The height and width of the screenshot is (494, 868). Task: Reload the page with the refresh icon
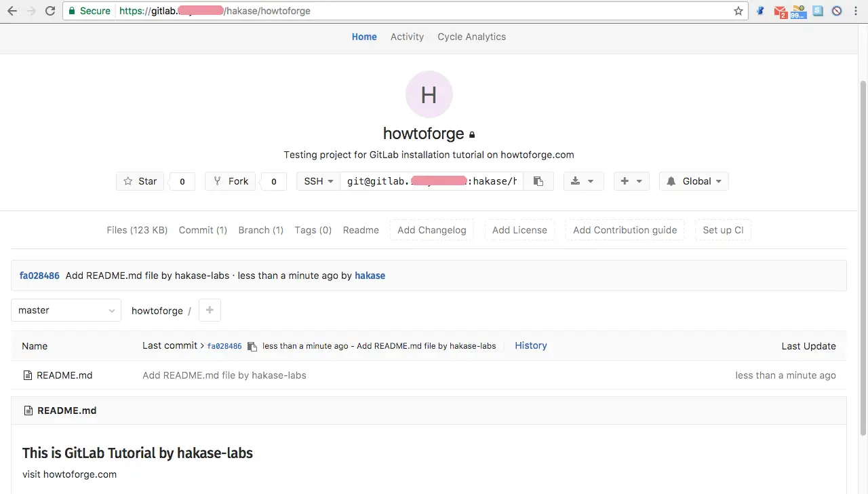tap(50, 11)
